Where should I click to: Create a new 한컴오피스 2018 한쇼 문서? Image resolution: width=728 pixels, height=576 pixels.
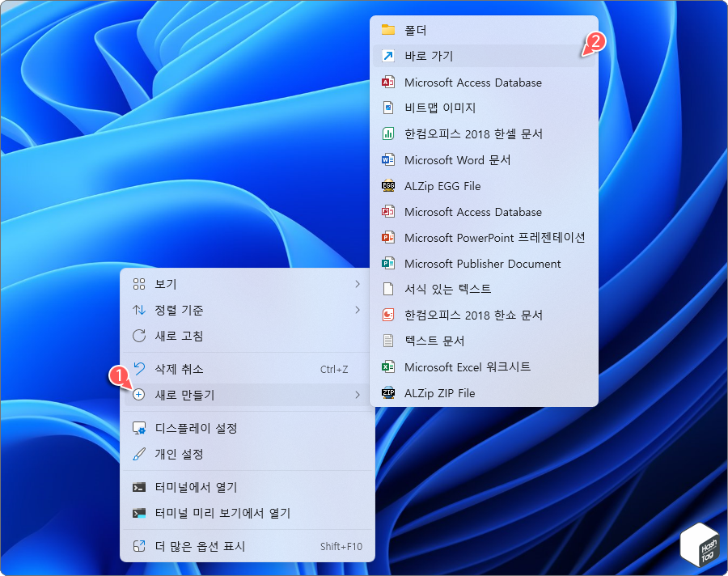point(477,315)
